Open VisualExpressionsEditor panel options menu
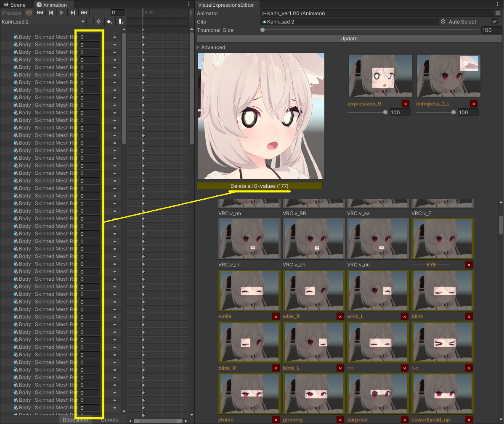 pos(498,5)
